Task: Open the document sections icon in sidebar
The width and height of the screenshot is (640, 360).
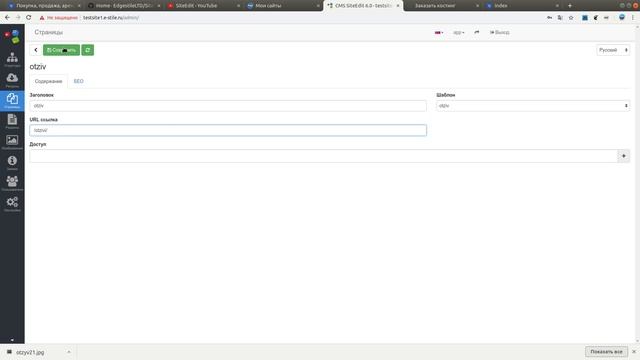Action: click(12, 121)
